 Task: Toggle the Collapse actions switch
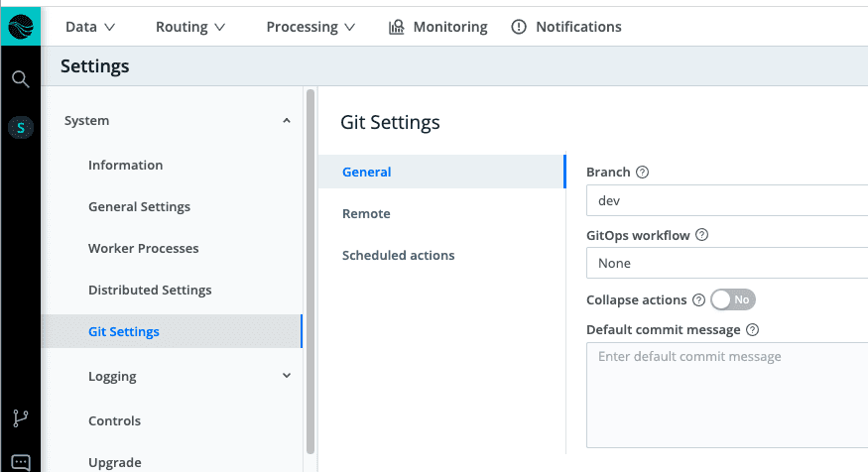(733, 299)
